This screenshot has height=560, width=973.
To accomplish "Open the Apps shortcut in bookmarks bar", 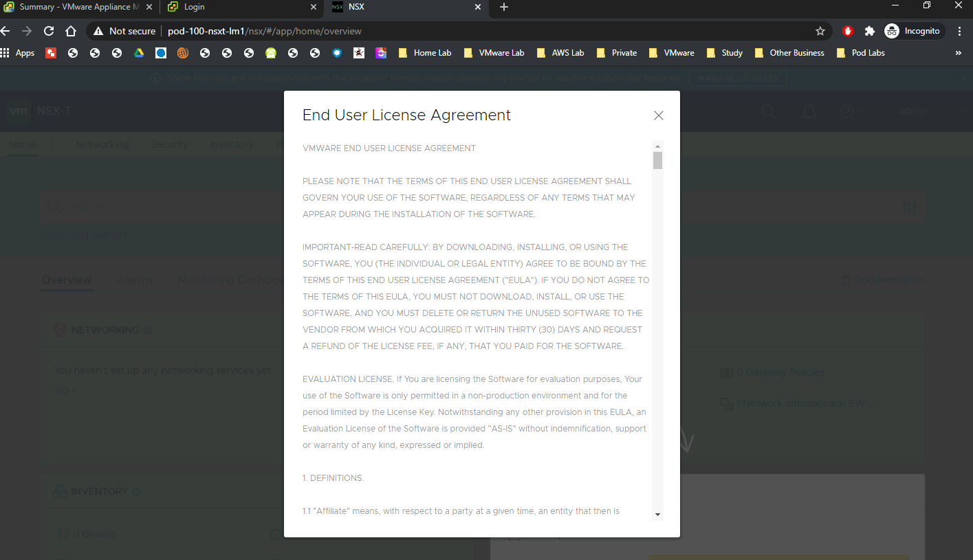I will [x=19, y=53].
